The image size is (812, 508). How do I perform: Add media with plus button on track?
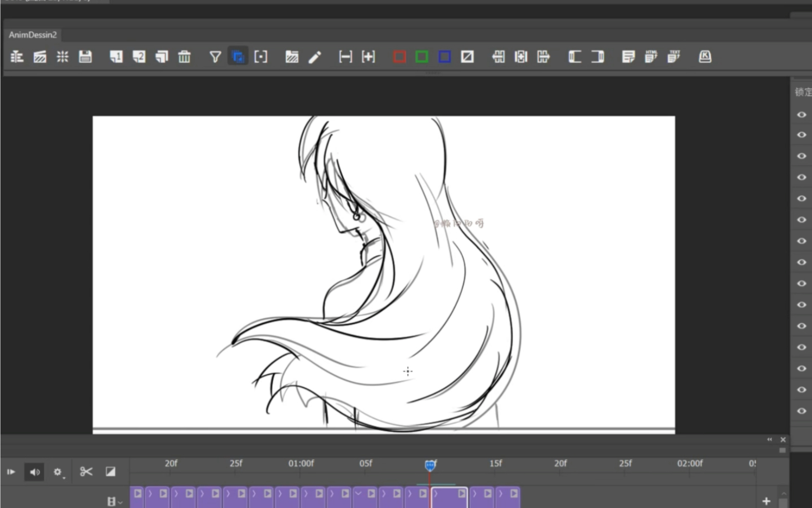click(x=766, y=501)
